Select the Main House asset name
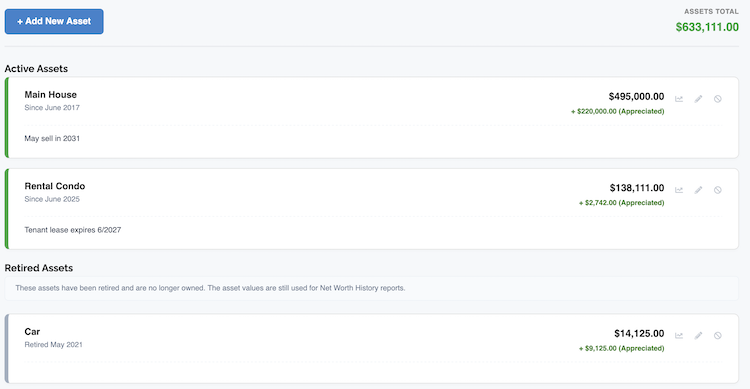This screenshot has height=389, width=750. [51, 95]
